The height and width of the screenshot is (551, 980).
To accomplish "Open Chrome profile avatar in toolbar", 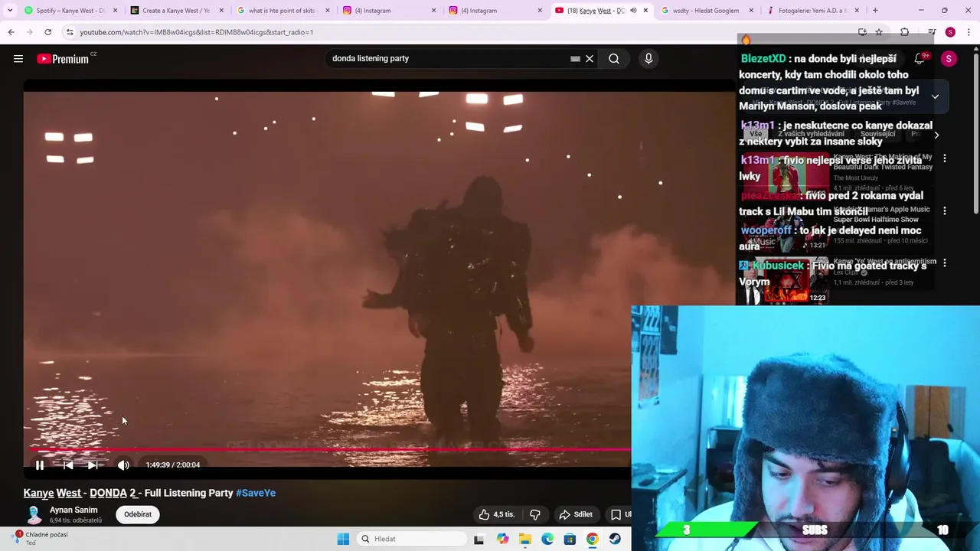I will point(950,32).
